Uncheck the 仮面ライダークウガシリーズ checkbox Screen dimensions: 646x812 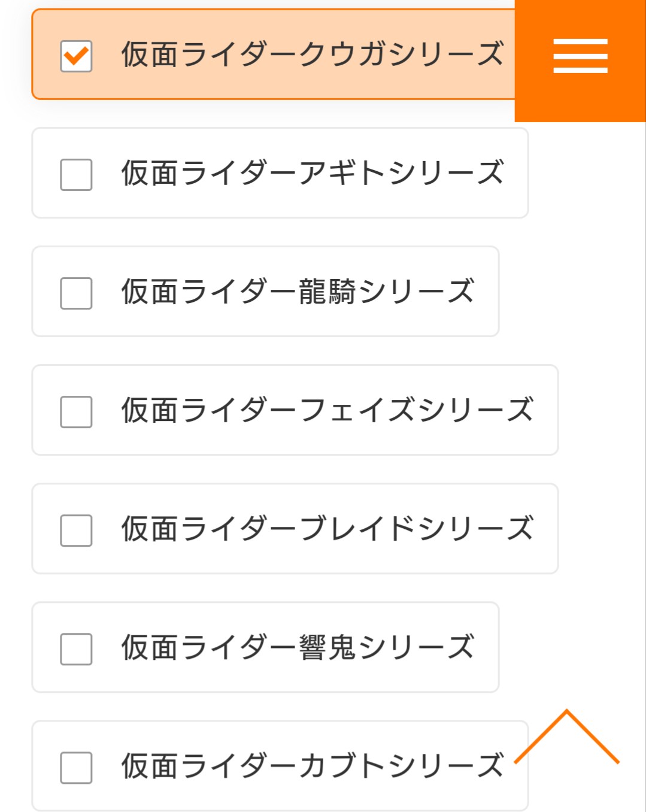point(76,56)
